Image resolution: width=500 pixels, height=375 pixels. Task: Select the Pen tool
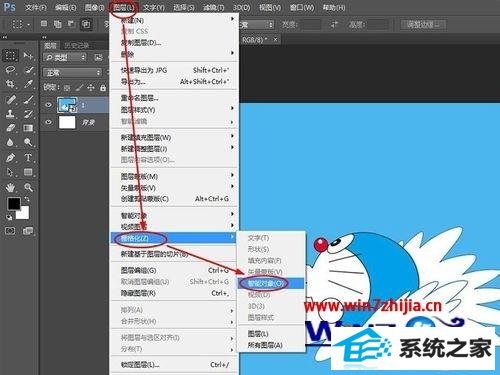point(10,158)
